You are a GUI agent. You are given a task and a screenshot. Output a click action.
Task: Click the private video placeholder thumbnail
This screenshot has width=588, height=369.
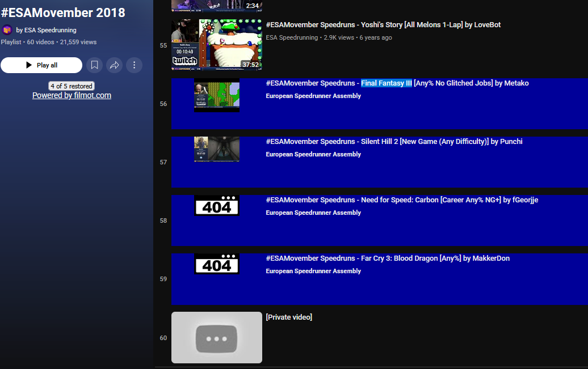pos(217,337)
